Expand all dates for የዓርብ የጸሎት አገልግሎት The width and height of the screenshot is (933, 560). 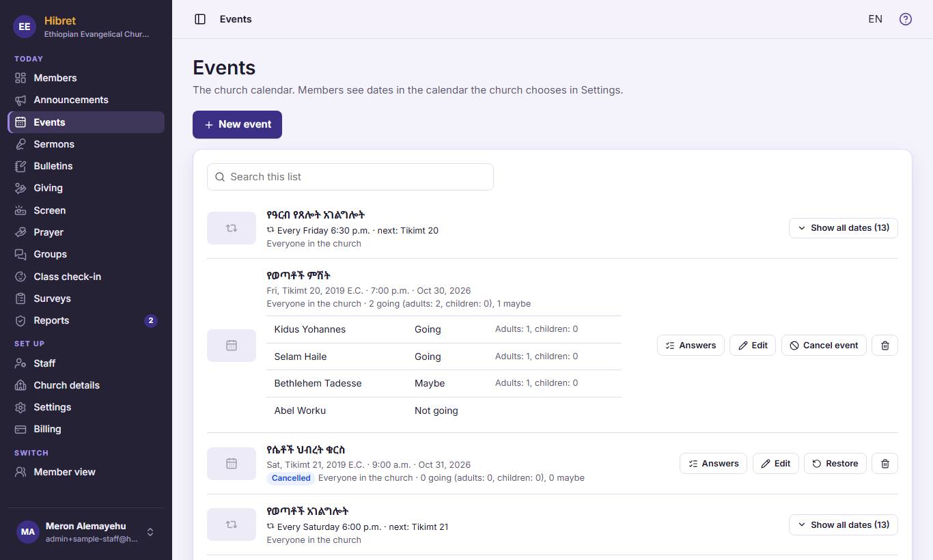(x=844, y=228)
